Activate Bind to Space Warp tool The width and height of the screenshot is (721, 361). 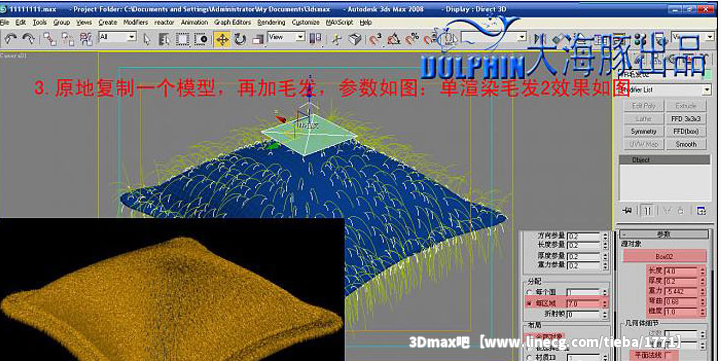click(x=86, y=40)
